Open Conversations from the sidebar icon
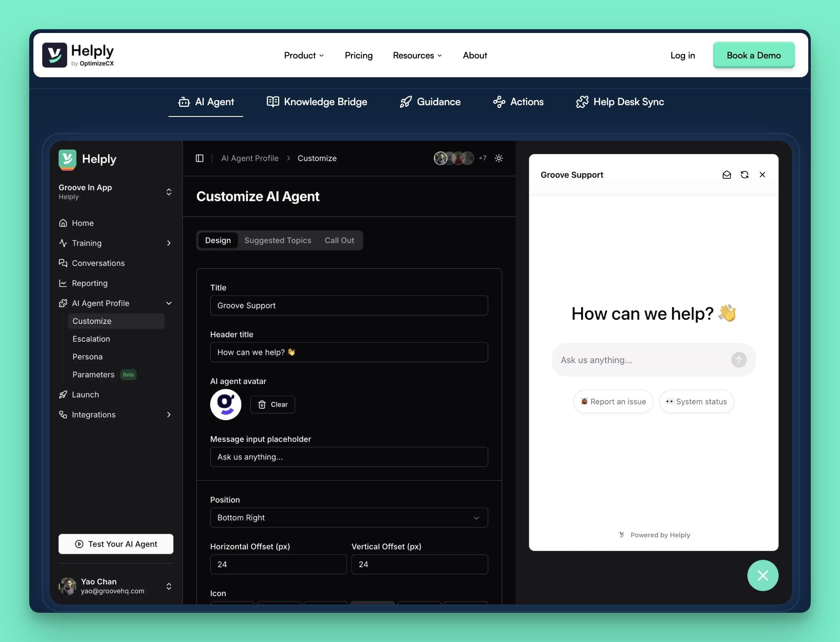This screenshot has height=642, width=840. [63, 263]
